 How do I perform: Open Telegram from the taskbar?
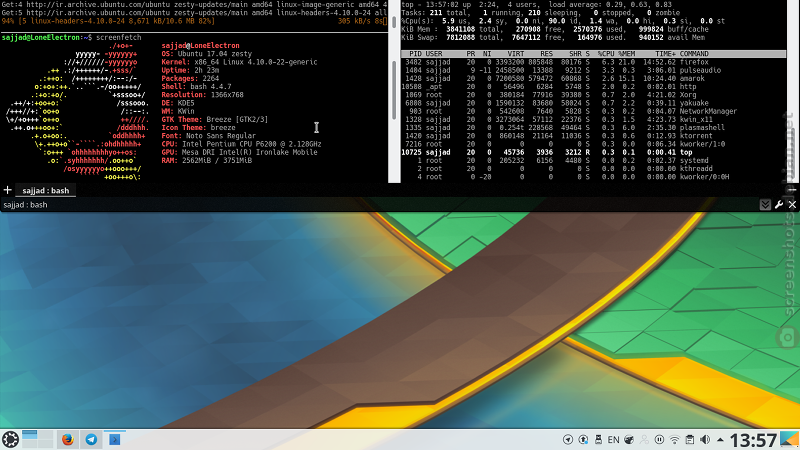(x=91, y=439)
